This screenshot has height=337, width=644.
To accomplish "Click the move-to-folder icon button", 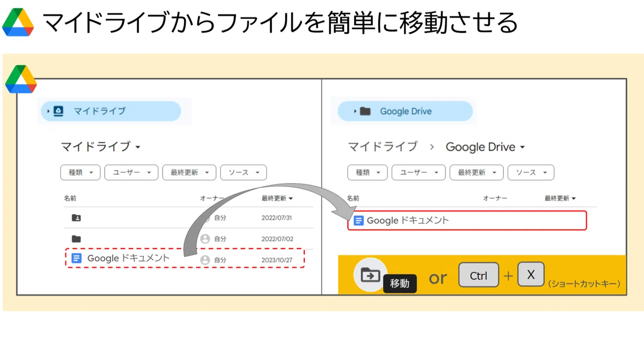I will (370, 275).
